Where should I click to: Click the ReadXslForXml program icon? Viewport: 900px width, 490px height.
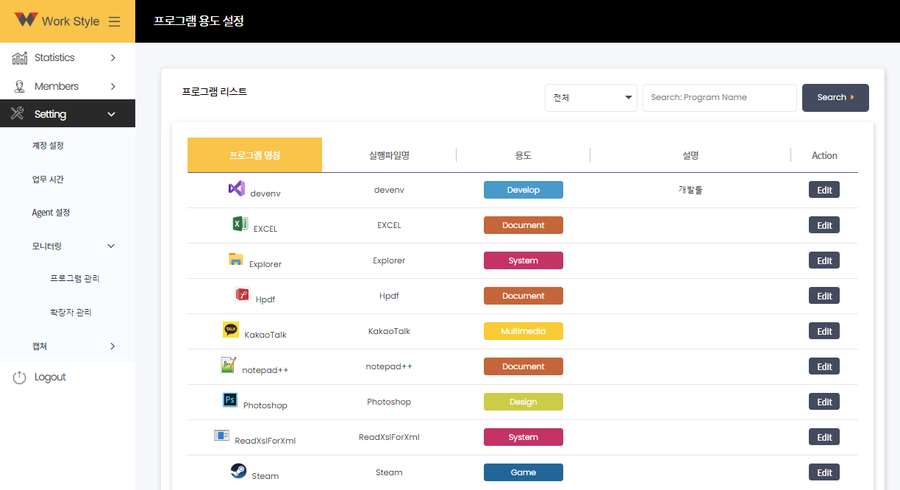tap(222, 435)
